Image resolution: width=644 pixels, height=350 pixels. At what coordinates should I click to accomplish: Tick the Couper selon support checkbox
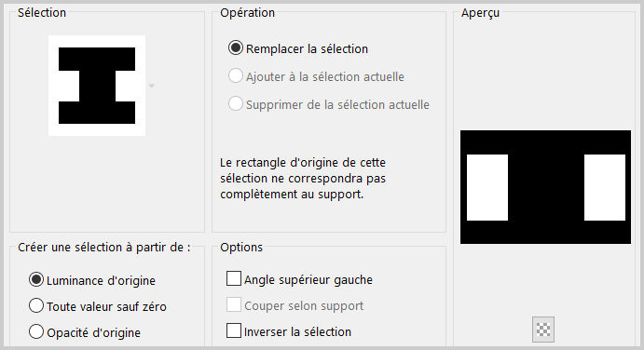tap(234, 305)
